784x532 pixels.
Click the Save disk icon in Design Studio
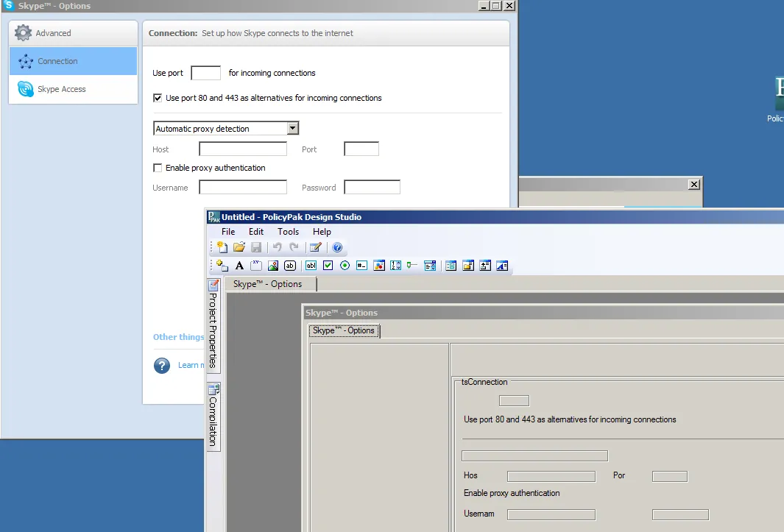click(x=256, y=247)
